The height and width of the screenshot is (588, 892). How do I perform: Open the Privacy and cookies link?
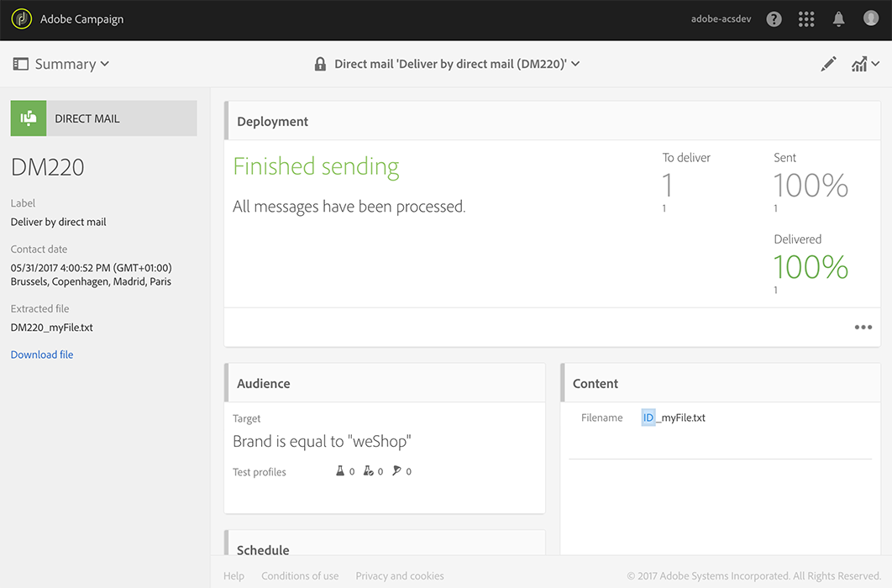400,575
